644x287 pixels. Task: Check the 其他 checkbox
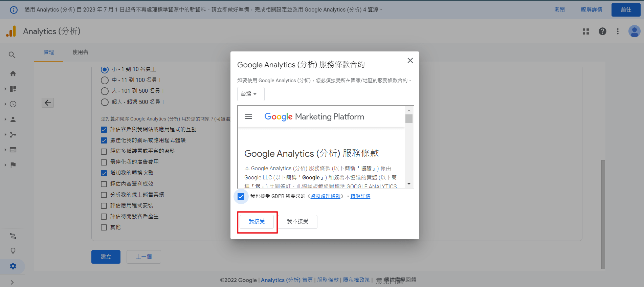(104, 227)
